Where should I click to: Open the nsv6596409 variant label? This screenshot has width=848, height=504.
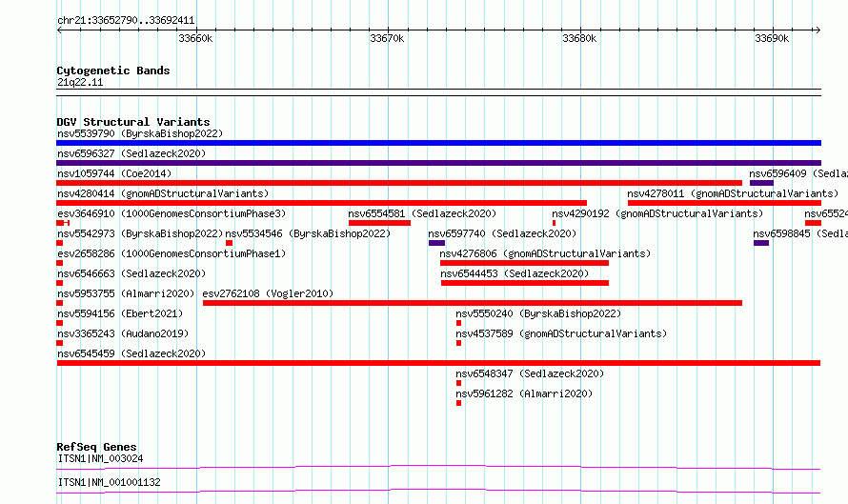pyautogui.click(x=798, y=173)
